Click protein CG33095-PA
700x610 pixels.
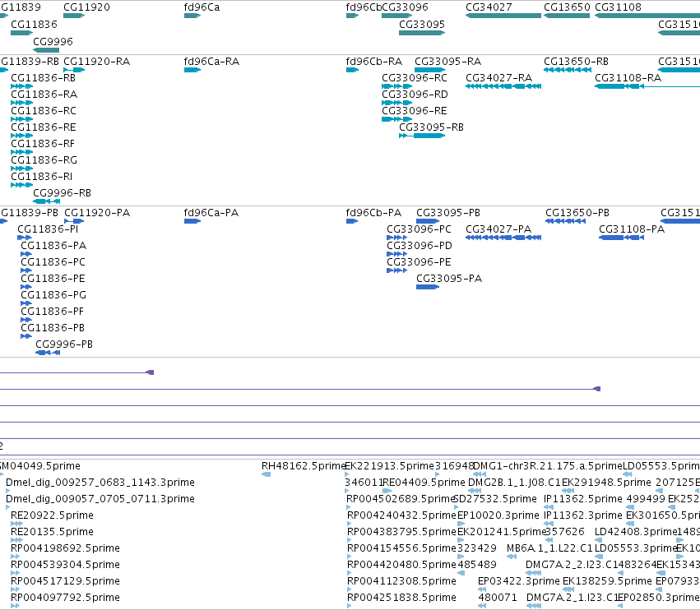pos(428,287)
